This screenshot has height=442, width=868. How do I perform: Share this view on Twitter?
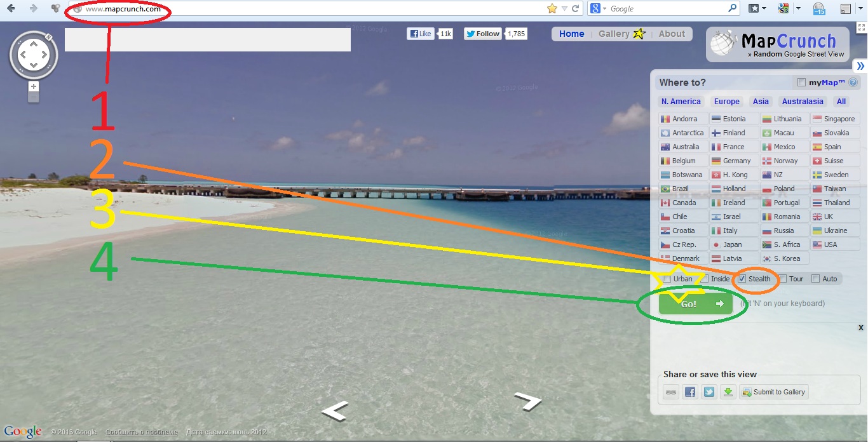(x=709, y=392)
